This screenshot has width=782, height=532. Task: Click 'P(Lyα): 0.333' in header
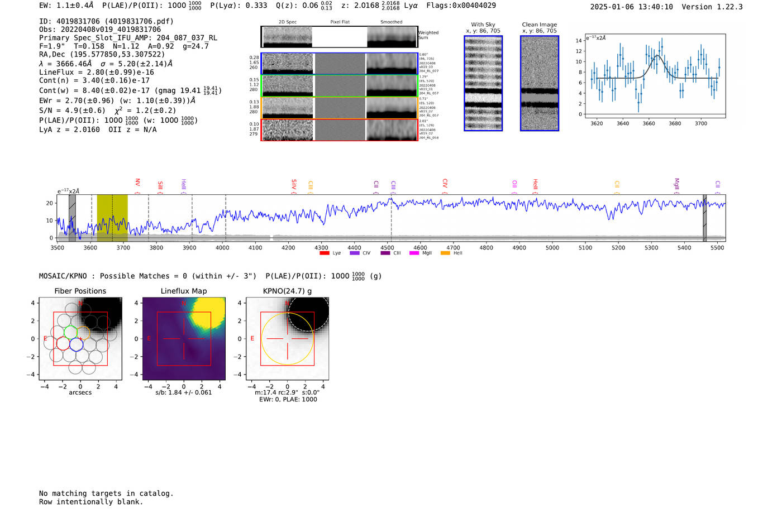coord(239,6)
